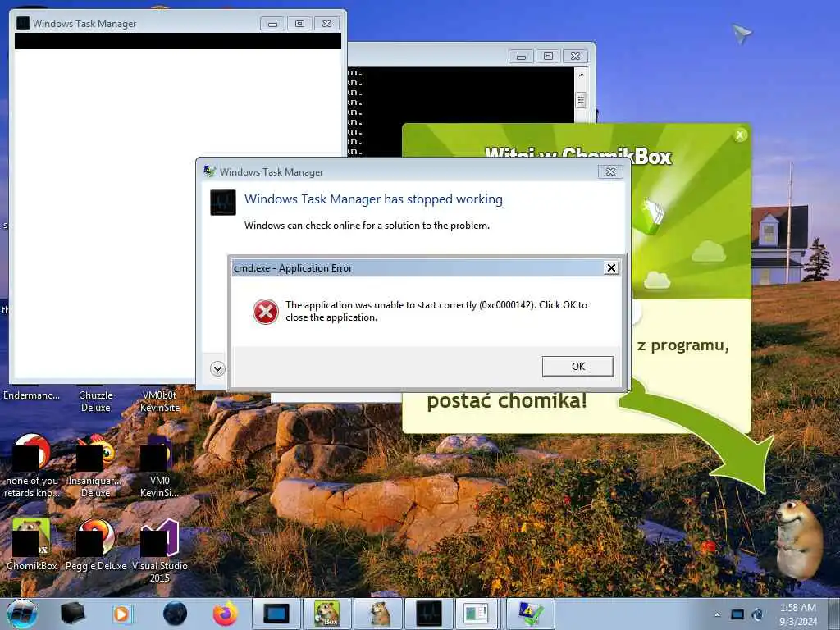Image resolution: width=840 pixels, height=630 pixels.
Task: Select the ChomikBox desktop shortcut
Action: pos(31,545)
